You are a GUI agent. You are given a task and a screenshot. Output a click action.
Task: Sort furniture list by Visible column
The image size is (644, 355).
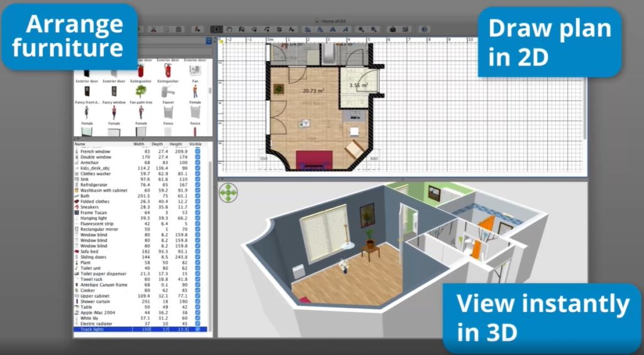pos(196,144)
